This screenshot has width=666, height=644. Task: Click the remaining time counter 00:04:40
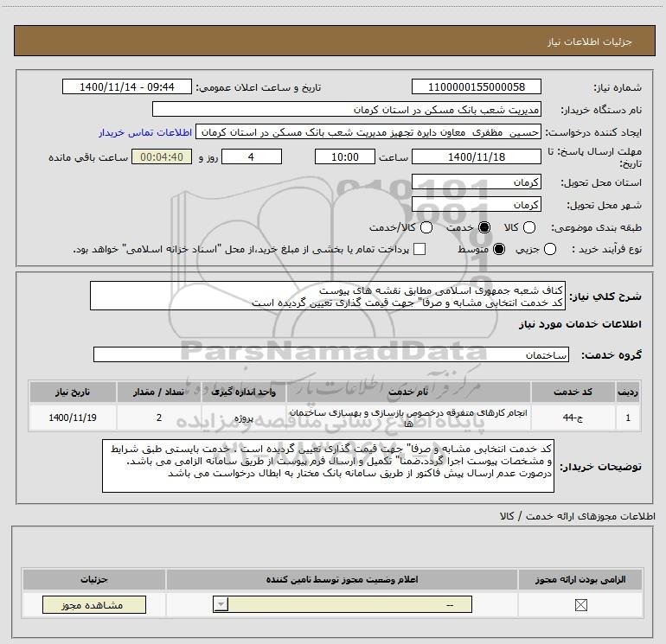click(162, 156)
